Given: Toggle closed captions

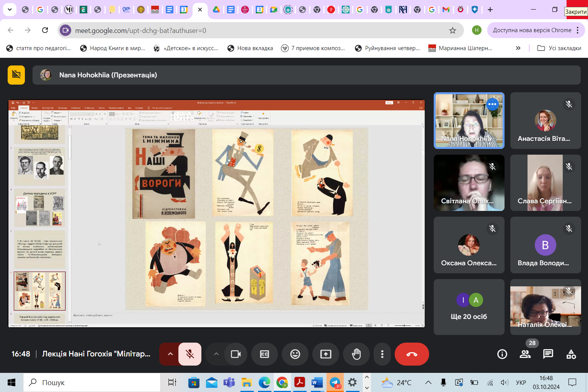Looking at the screenshot, I should 265,354.
